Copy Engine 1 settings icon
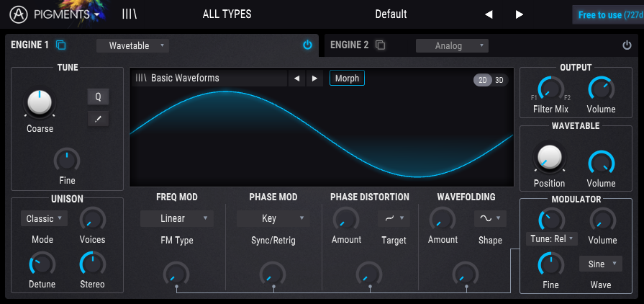The image size is (644, 304). (60, 45)
